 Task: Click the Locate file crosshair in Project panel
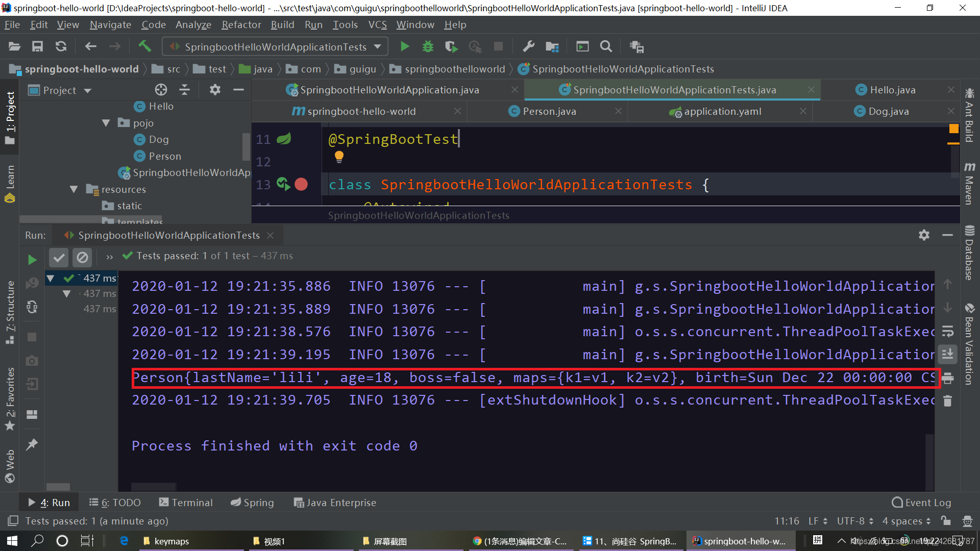point(161,90)
